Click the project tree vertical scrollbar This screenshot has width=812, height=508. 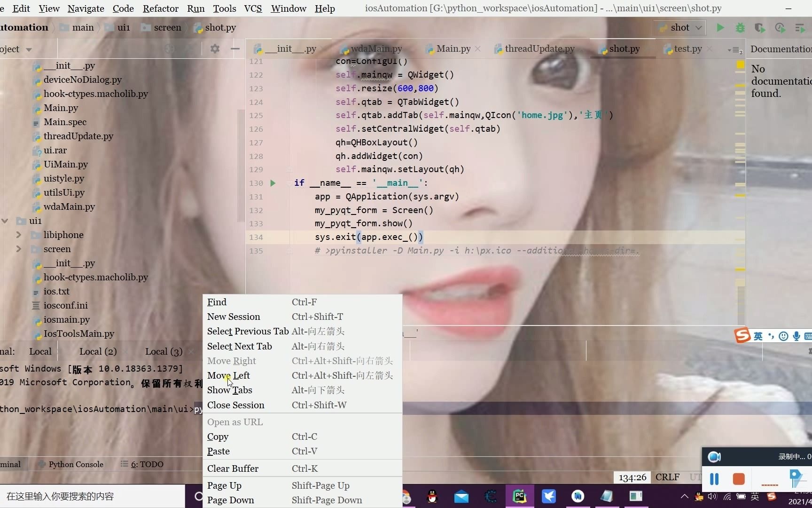[241, 165]
